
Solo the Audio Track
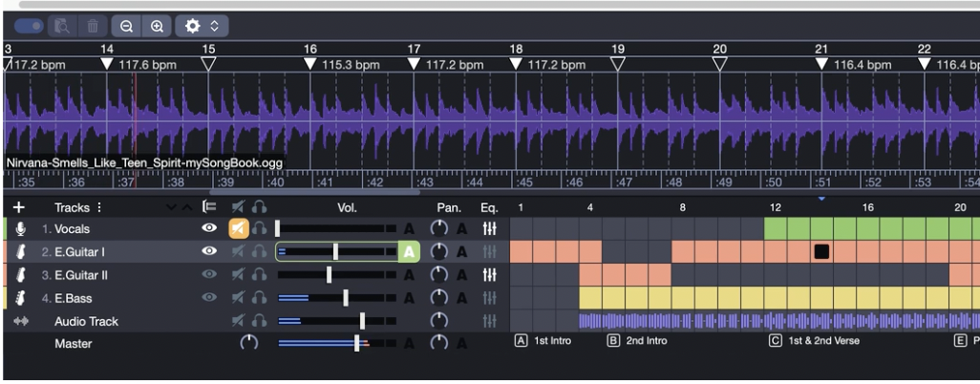259,321
